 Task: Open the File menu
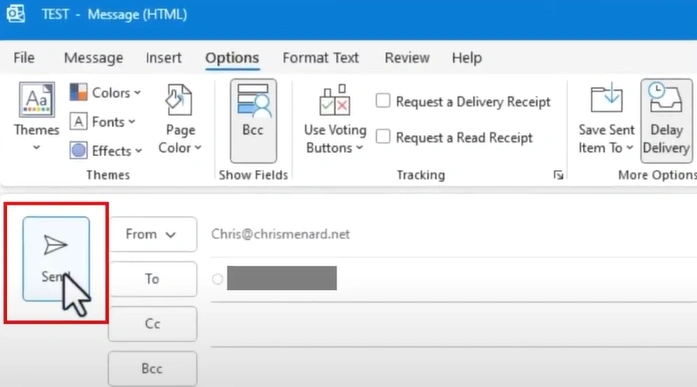click(24, 58)
